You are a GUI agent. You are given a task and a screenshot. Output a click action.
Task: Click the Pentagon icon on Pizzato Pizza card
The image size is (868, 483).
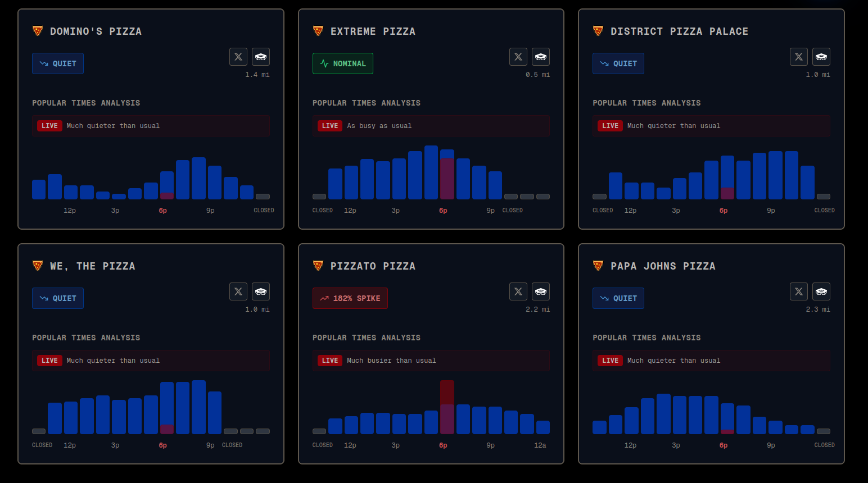(x=541, y=291)
